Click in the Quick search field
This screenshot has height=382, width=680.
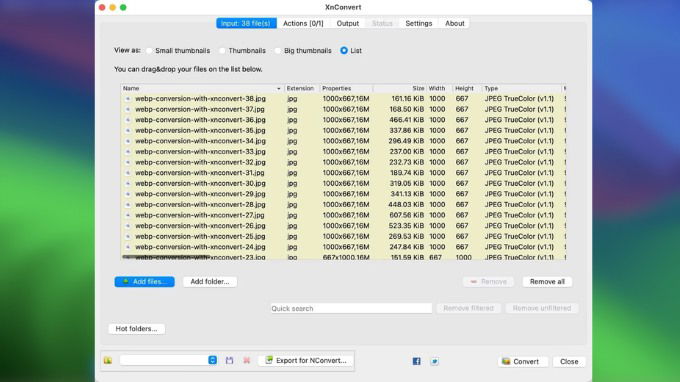tap(351, 308)
